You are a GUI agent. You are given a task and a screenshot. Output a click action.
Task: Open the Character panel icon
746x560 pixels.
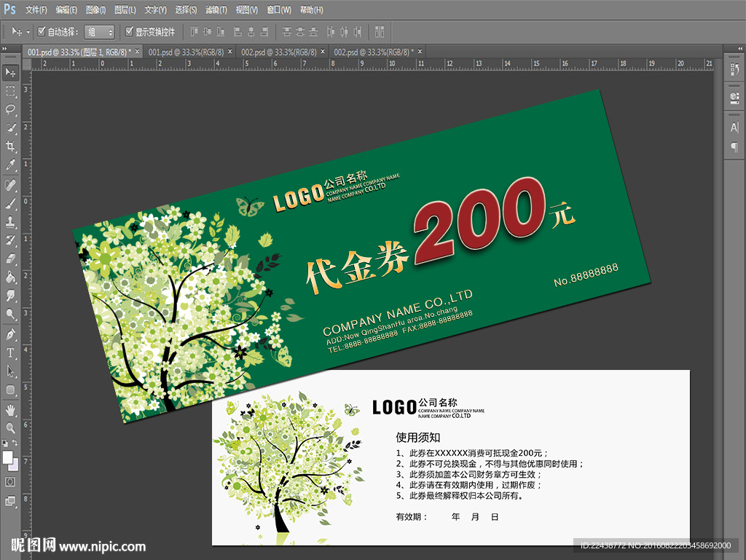click(734, 127)
